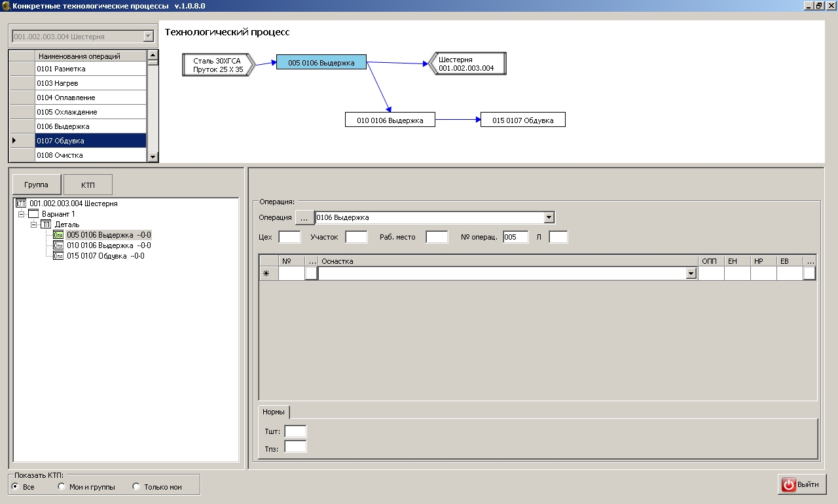Click the КТП icon beside root node Шестерня

[20, 204]
